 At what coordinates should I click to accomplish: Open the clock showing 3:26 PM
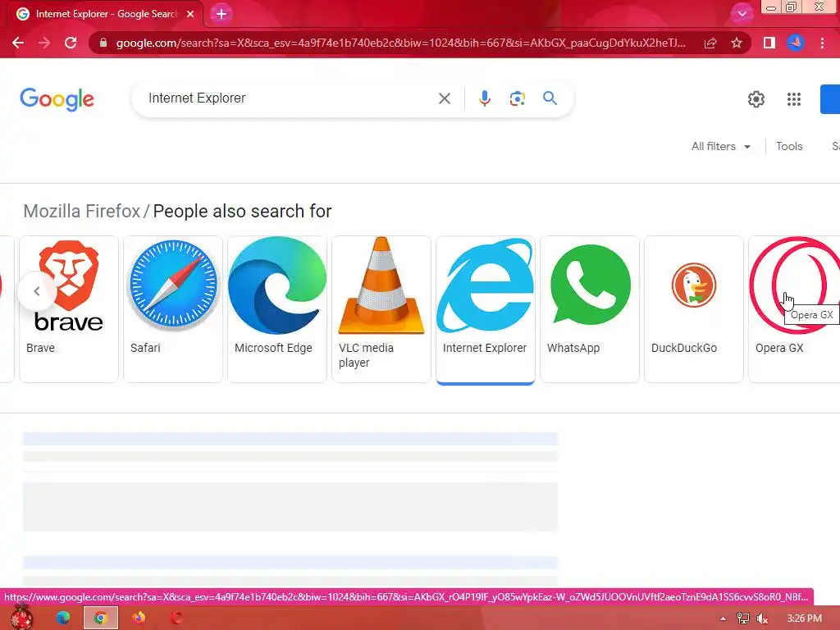[805, 619]
